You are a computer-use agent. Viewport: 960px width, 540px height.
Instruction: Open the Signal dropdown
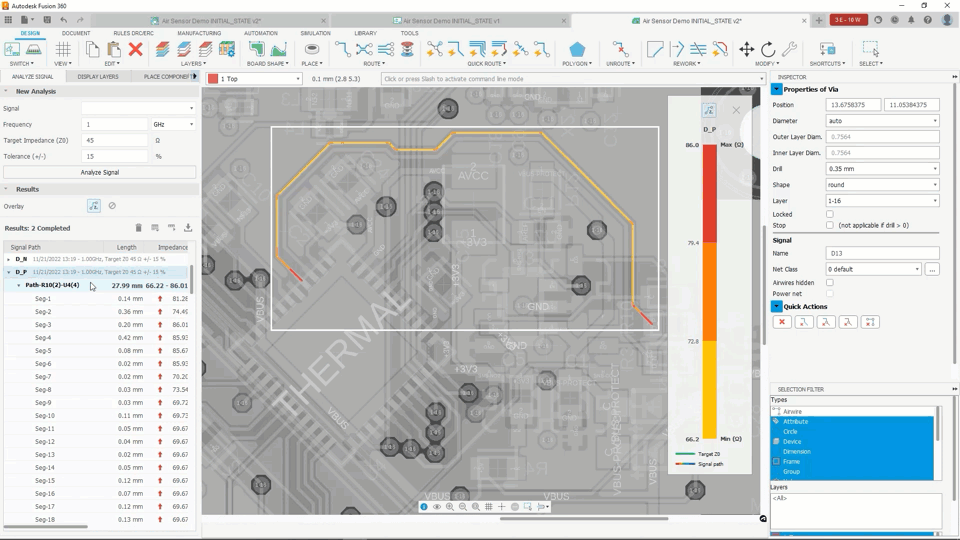(x=138, y=108)
